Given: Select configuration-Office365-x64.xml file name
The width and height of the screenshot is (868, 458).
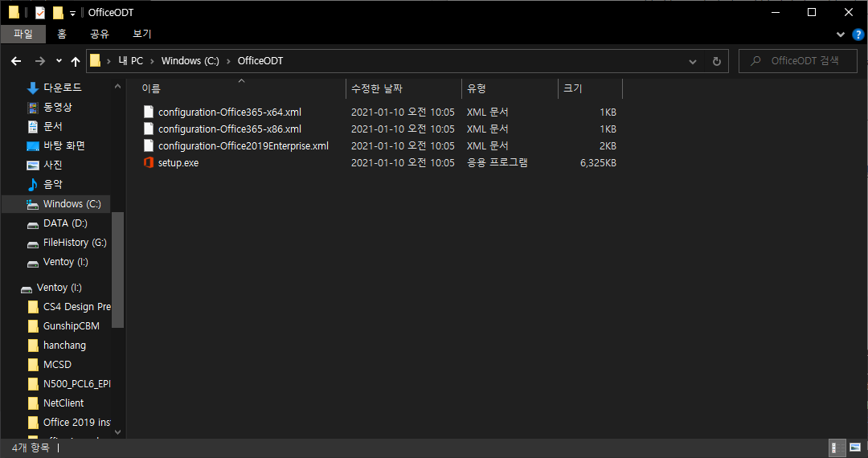Looking at the screenshot, I should [x=230, y=112].
